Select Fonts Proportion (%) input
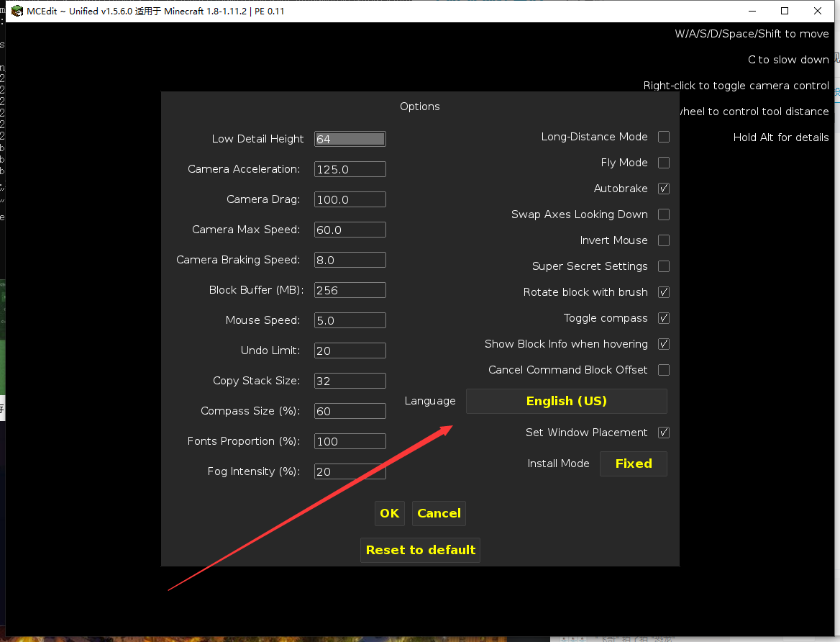This screenshot has height=642, width=840. [x=350, y=441]
